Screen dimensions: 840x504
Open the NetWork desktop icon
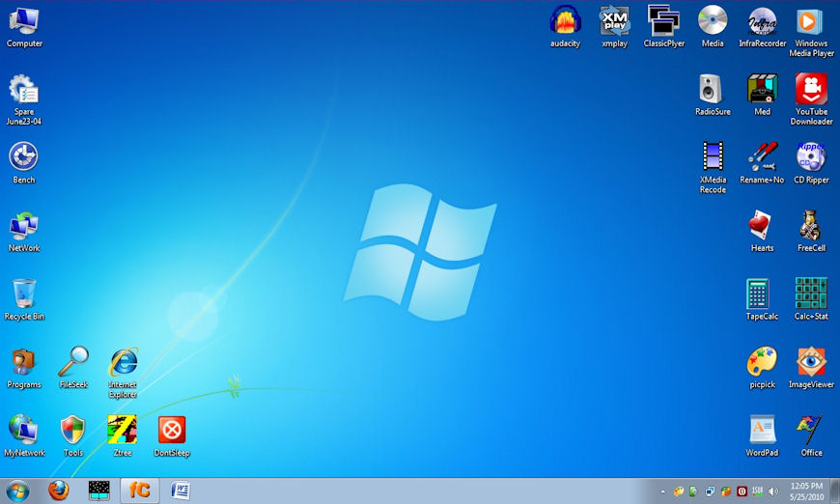[24, 232]
